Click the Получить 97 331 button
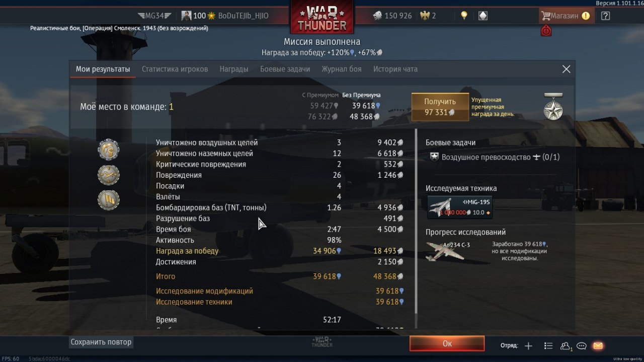The height and width of the screenshot is (362, 644). 440,107
